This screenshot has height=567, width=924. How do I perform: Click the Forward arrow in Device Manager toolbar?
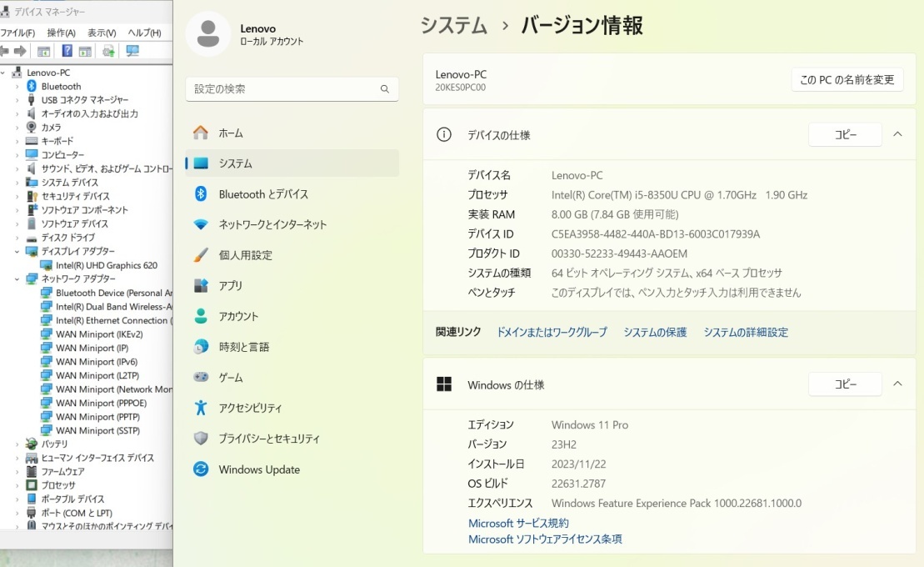tap(20, 52)
